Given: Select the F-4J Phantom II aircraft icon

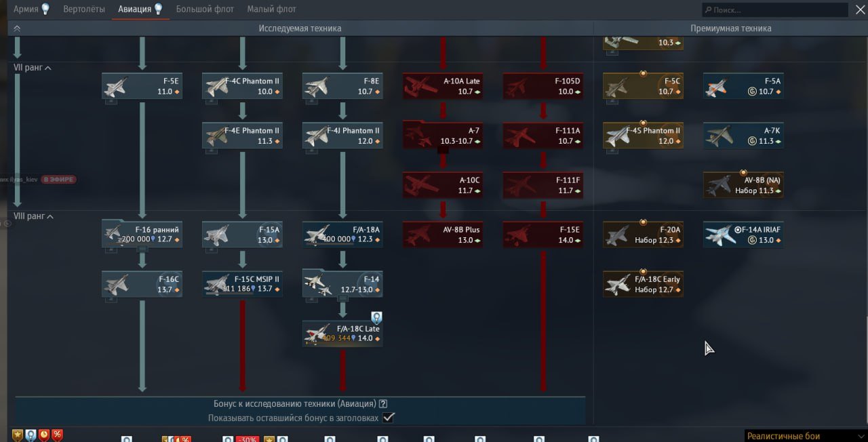Looking at the screenshot, I should pos(317,136).
